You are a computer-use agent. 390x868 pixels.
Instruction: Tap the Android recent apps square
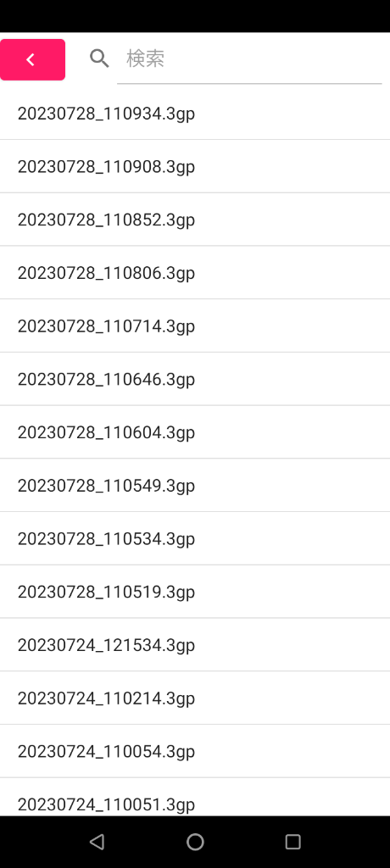point(293,842)
